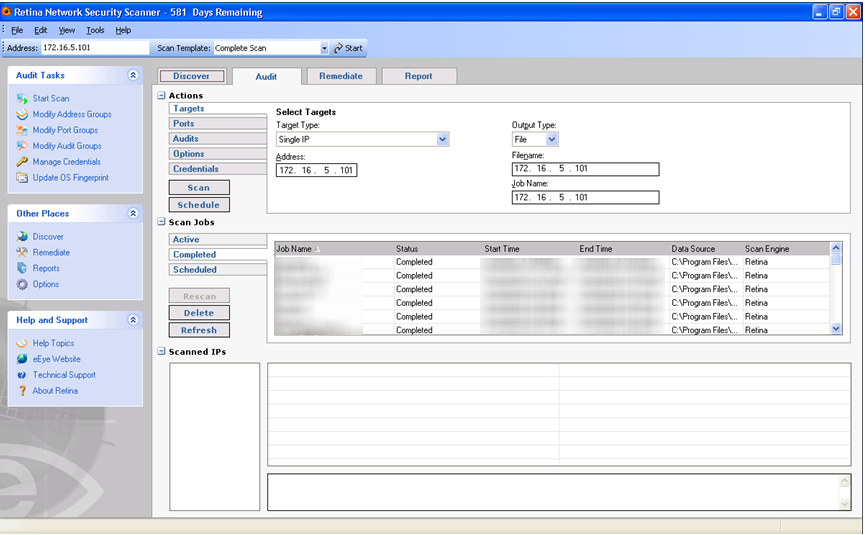The height and width of the screenshot is (535, 865).
Task: Sort scan jobs by Status column
Action: pos(439,249)
